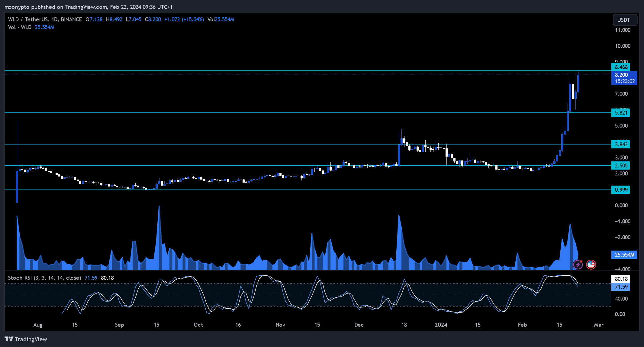Click the Open value O7.128 in legend
644x347 pixels.
tap(94, 19)
